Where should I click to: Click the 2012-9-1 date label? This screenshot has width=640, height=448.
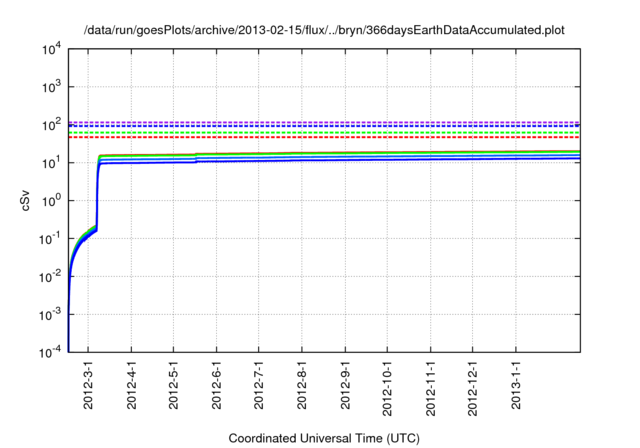(345, 385)
